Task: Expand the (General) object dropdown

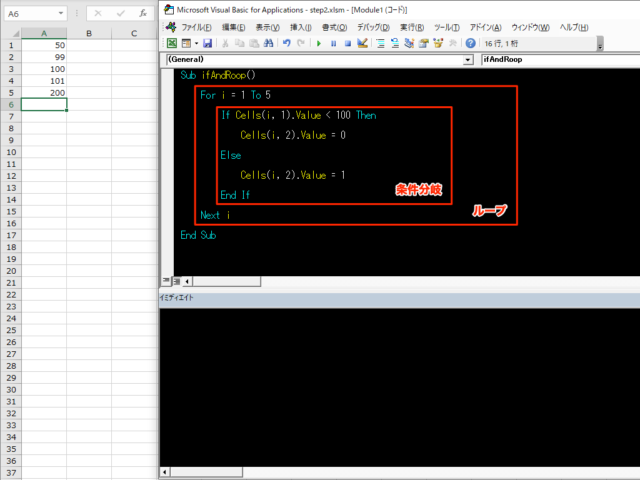Action: click(469, 60)
